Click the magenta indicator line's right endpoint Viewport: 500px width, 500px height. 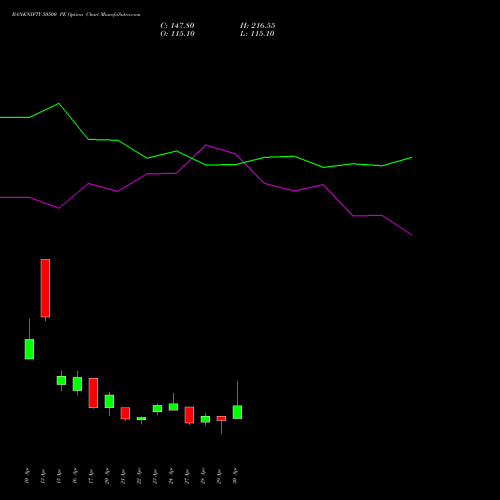pos(412,235)
